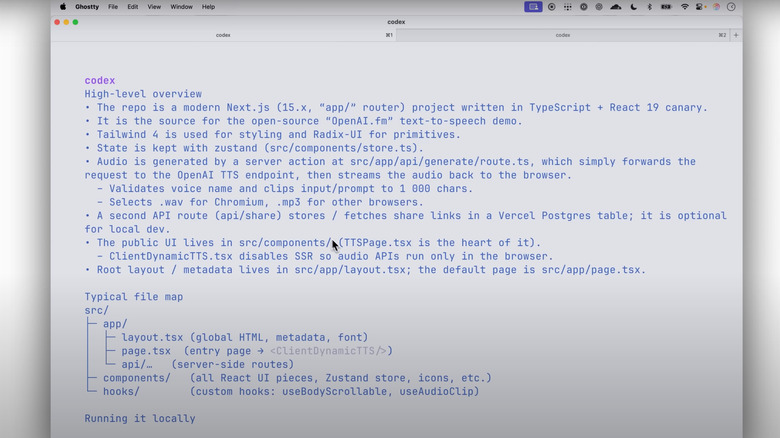
Task: Click 'layout.tsx' in the file map
Action: coord(152,337)
